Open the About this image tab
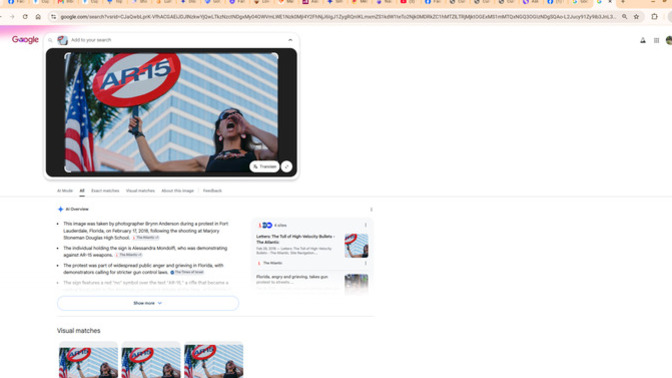Viewport: 672px width, 378px height. click(177, 191)
